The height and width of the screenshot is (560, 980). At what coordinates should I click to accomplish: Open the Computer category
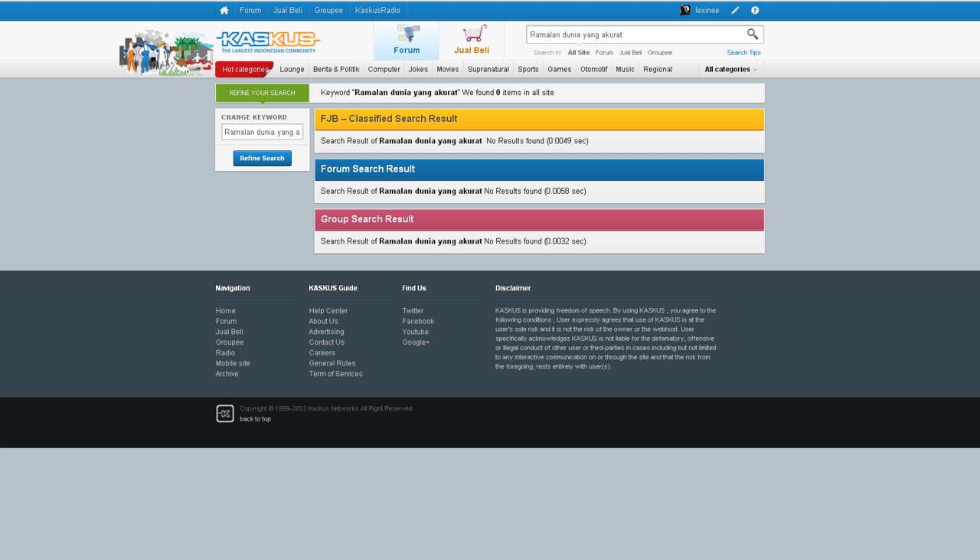tap(384, 69)
